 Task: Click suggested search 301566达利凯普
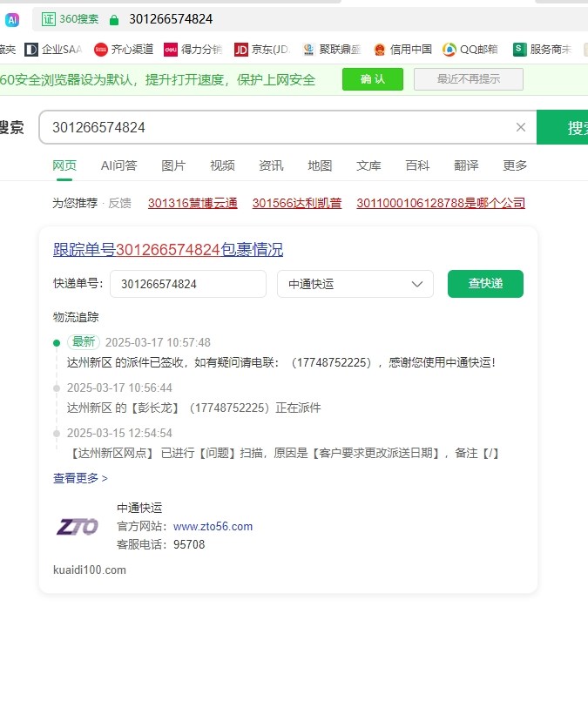pos(297,203)
